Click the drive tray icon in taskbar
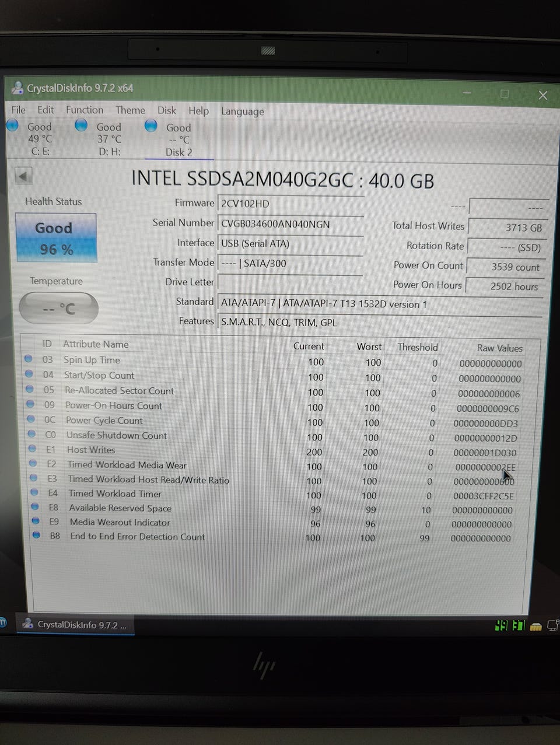Viewport: 560px width, 745px height. tap(536, 627)
